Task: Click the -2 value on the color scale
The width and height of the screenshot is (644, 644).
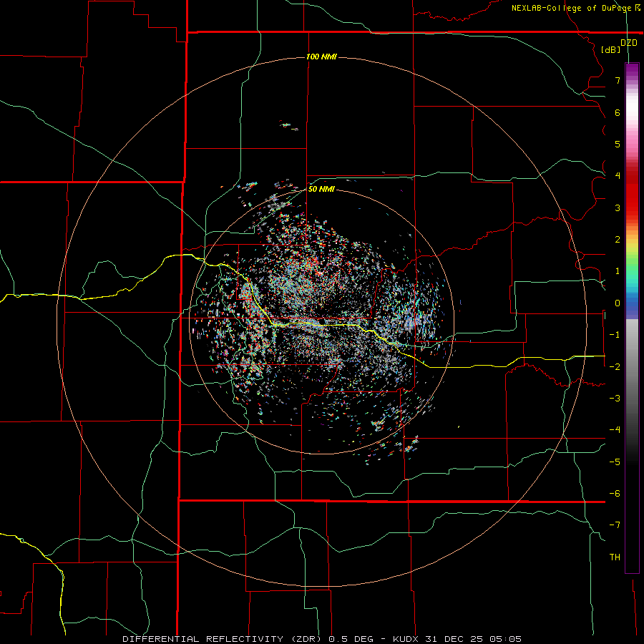Action: [x=615, y=367]
